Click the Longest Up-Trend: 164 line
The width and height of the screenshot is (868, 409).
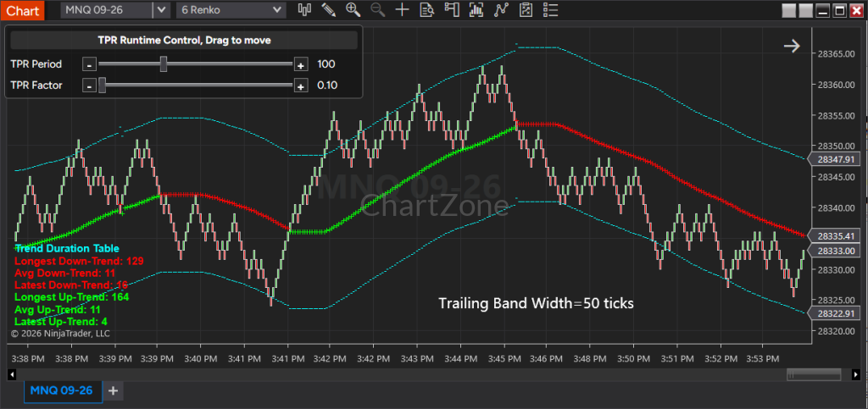[72, 297]
